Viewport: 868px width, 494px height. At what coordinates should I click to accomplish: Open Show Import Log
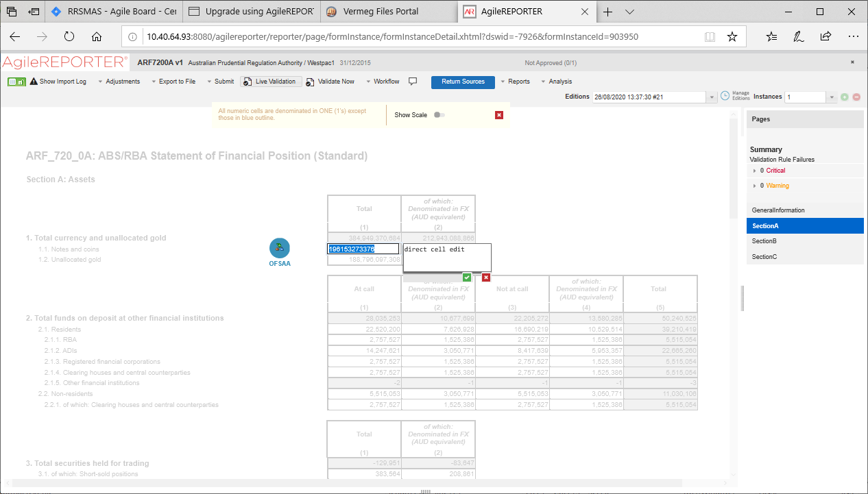(x=58, y=82)
